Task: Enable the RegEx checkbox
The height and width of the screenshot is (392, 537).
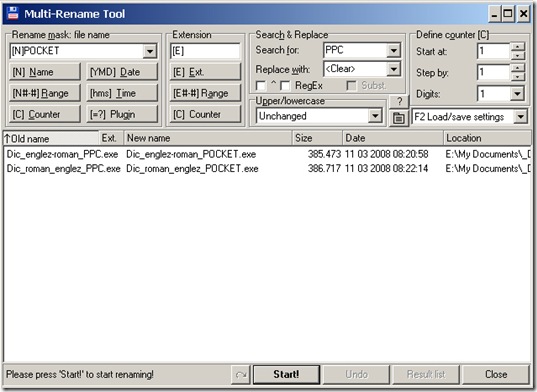Action: click(285, 86)
